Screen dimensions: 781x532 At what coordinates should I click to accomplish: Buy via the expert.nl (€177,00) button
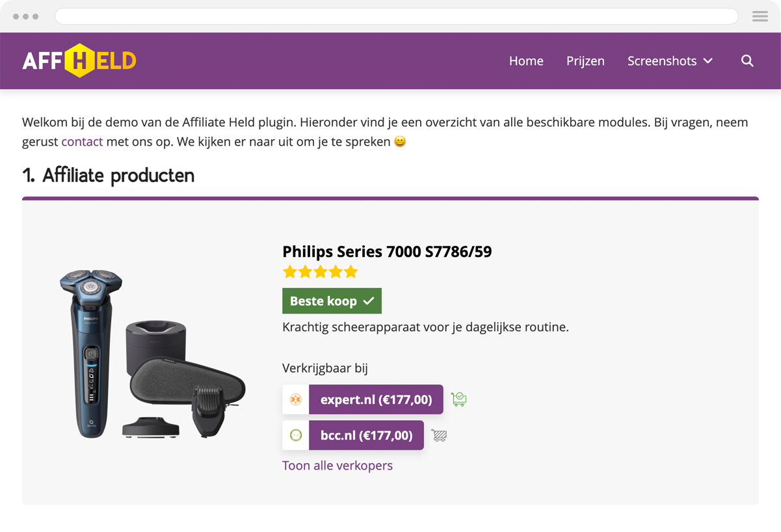(x=376, y=399)
